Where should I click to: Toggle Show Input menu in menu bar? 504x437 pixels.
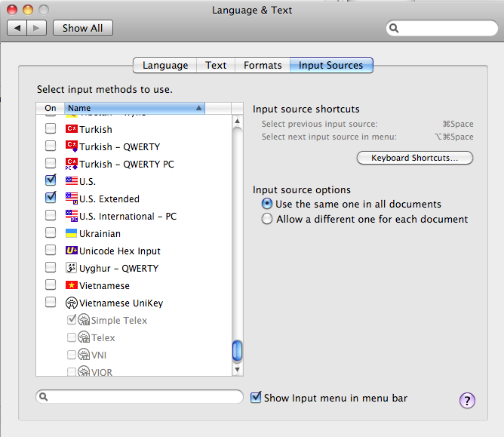pos(256,398)
